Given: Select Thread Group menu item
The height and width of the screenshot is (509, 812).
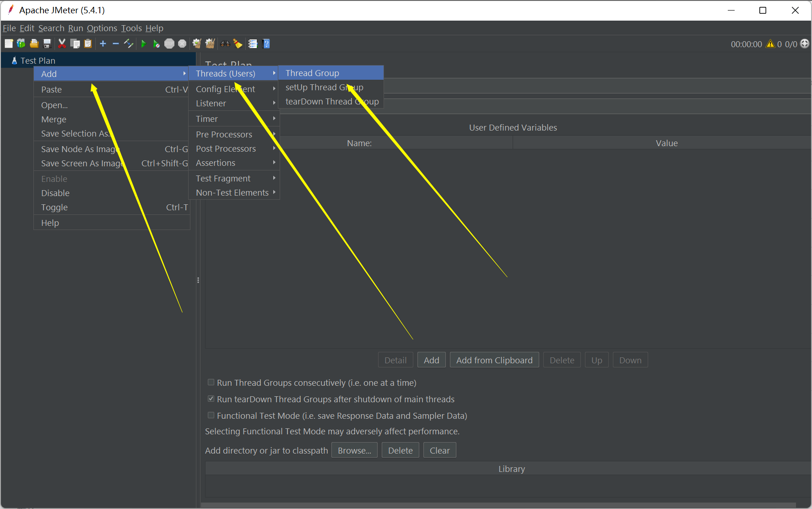Looking at the screenshot, I should point(331,73).
